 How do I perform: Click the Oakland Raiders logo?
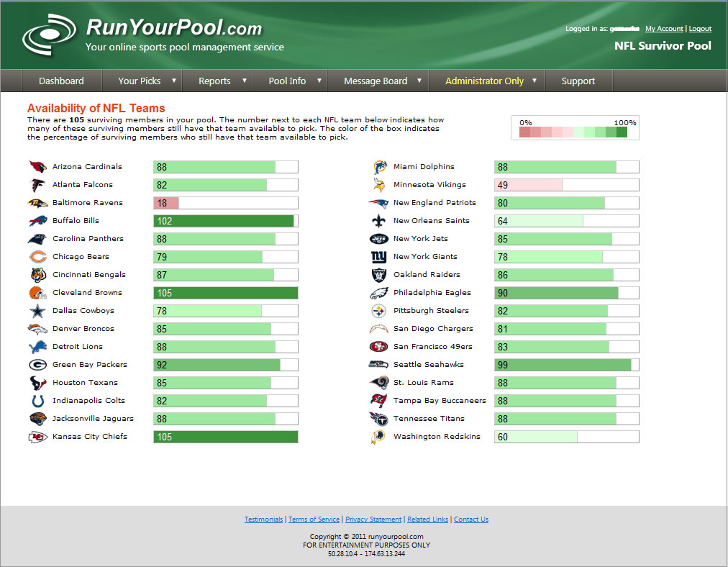378,275
